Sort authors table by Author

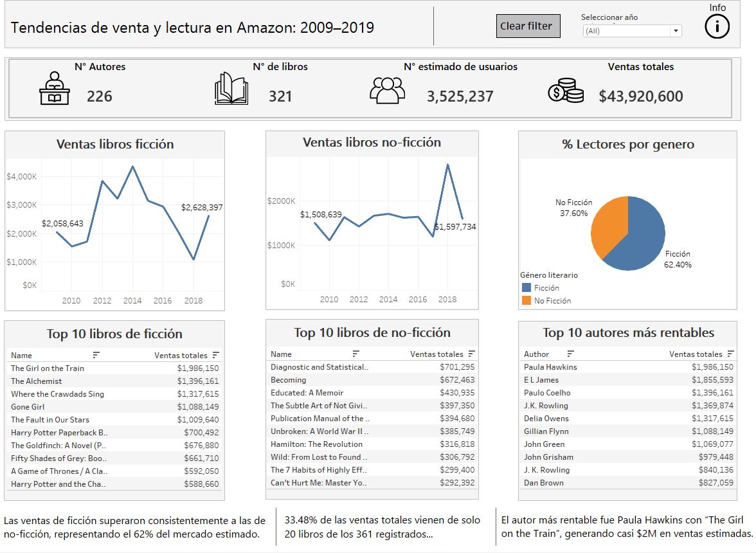[570, 354]
